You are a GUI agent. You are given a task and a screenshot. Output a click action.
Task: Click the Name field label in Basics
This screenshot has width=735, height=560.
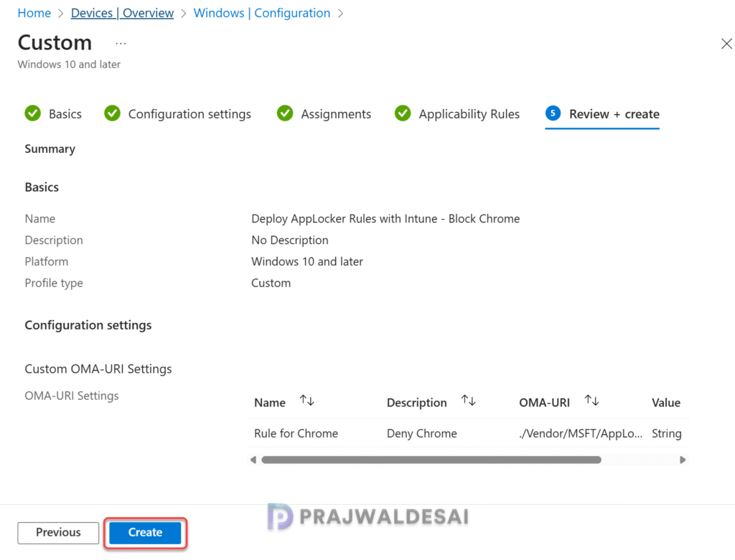point(40,218)
